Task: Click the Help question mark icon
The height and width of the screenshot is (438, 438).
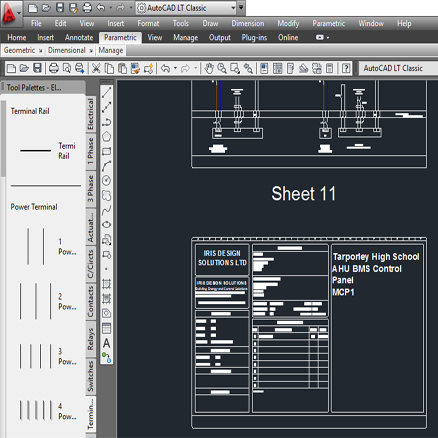Action: tap(346, 68)
